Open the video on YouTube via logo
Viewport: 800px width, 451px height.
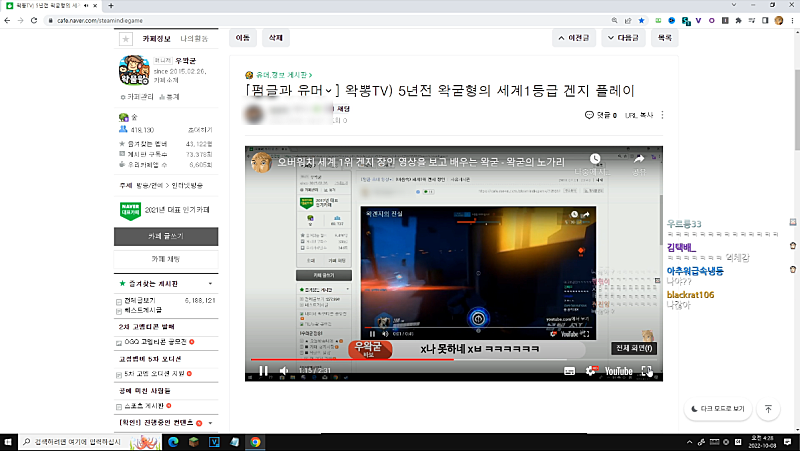click(619, 371)
